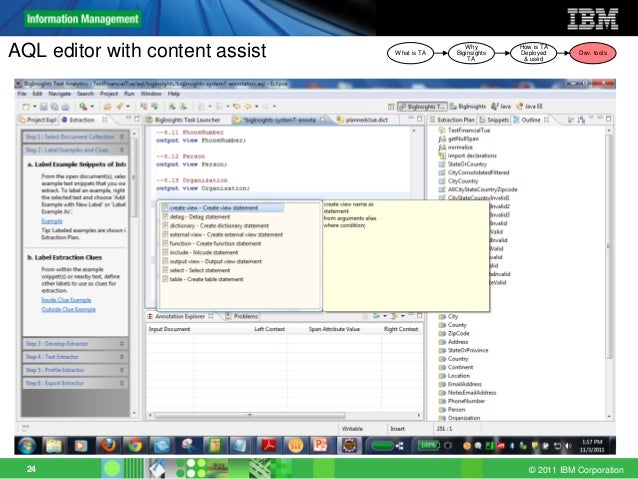
Task: Click the New file toolbar icon
Action: tap(26, 106)
